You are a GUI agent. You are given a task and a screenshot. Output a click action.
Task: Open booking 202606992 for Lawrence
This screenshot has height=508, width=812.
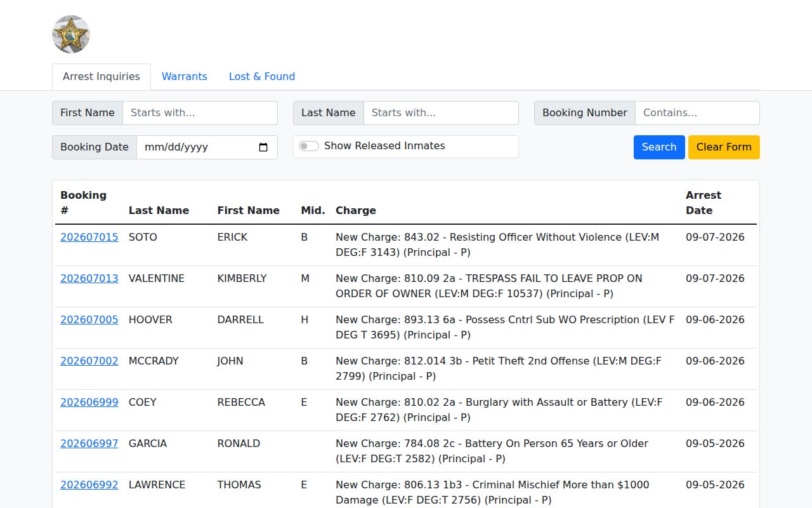click(89, 485)
